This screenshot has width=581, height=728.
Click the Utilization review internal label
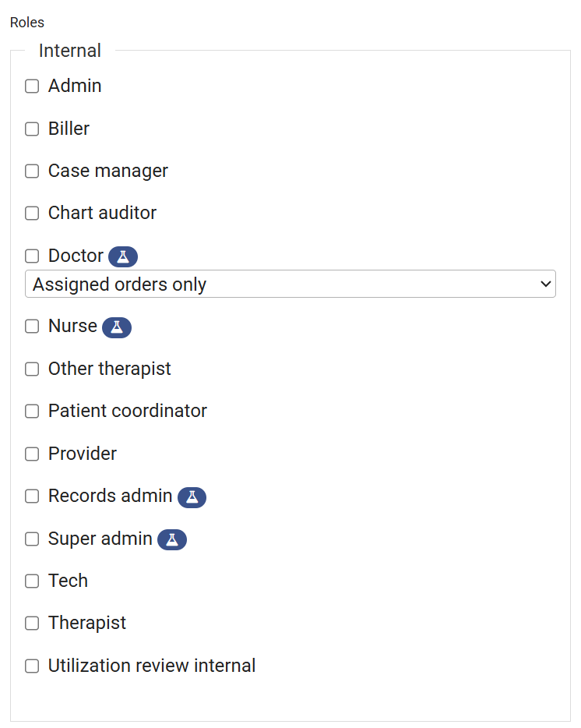[x=152, y=666]
